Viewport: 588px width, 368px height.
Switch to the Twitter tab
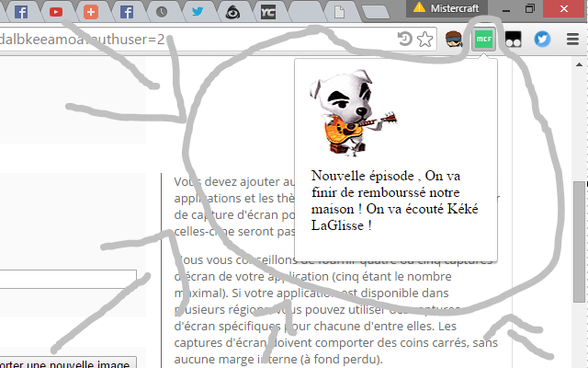198,12
